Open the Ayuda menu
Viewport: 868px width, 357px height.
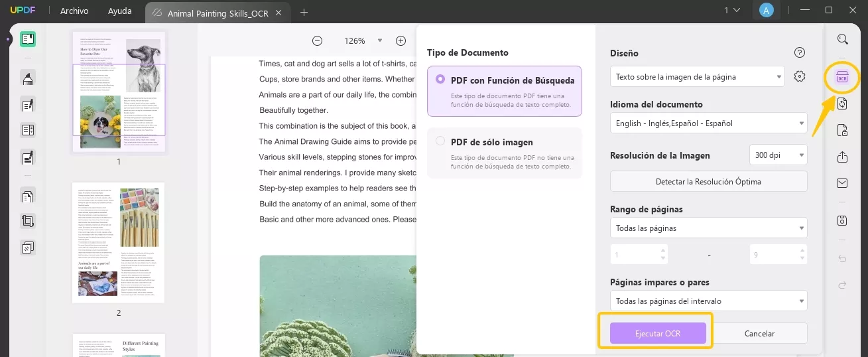120,11
